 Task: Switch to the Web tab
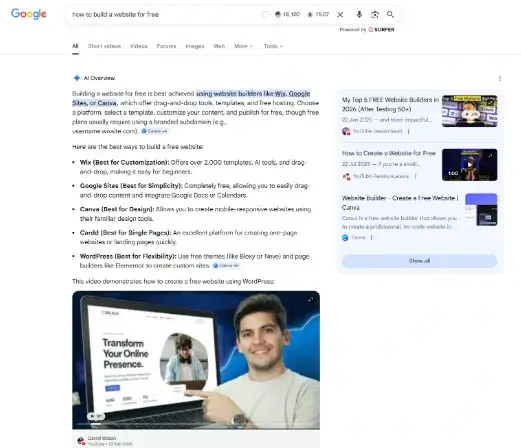point(219,46)
